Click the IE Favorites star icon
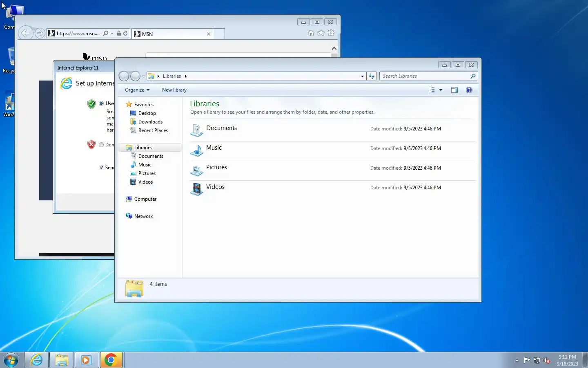 [321, 33]
